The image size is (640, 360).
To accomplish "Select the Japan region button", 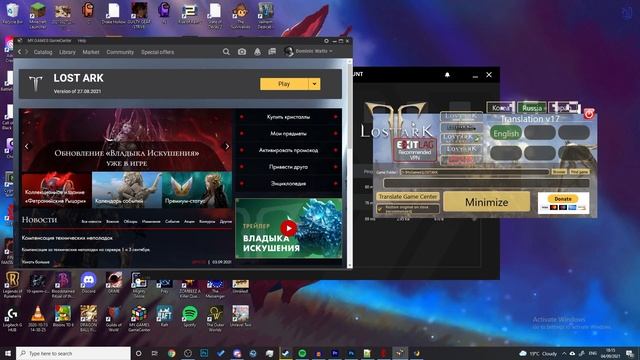I will point(564,108).
